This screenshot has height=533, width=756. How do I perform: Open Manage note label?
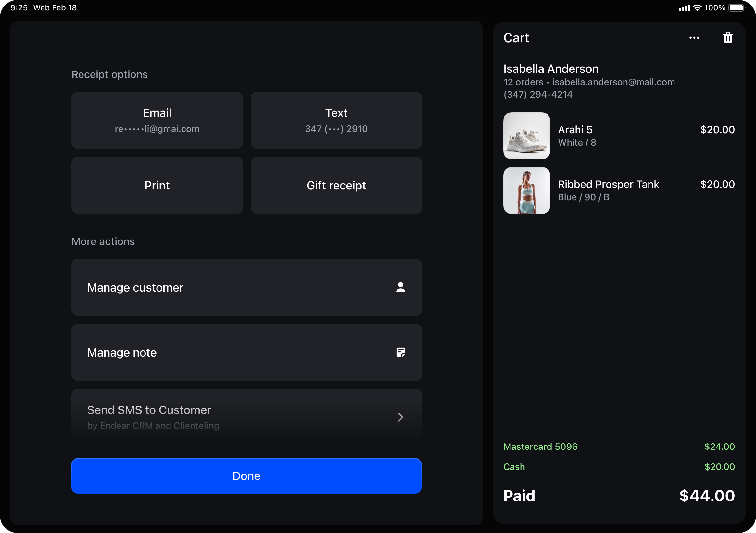click(x=122, y=352)
